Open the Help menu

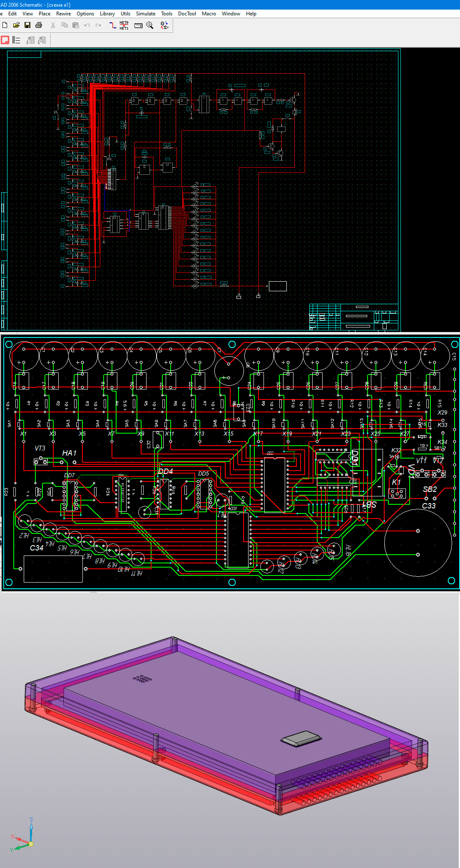[x=251, y=14]
